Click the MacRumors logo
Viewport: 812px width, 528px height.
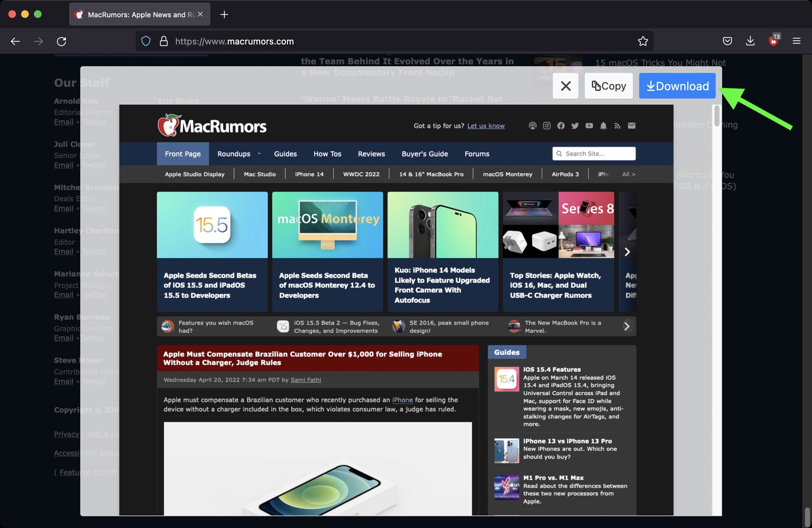(x=212, y=125)
